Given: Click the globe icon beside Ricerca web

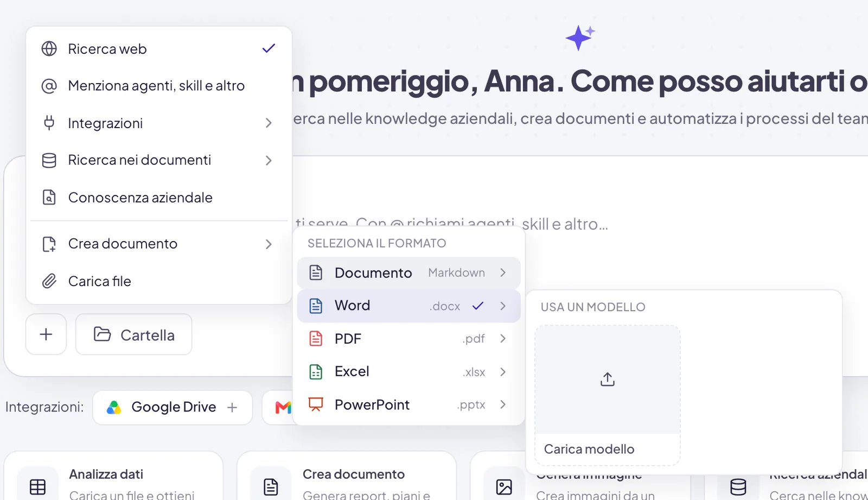Looking at the screenshot, I should point(49,49).
